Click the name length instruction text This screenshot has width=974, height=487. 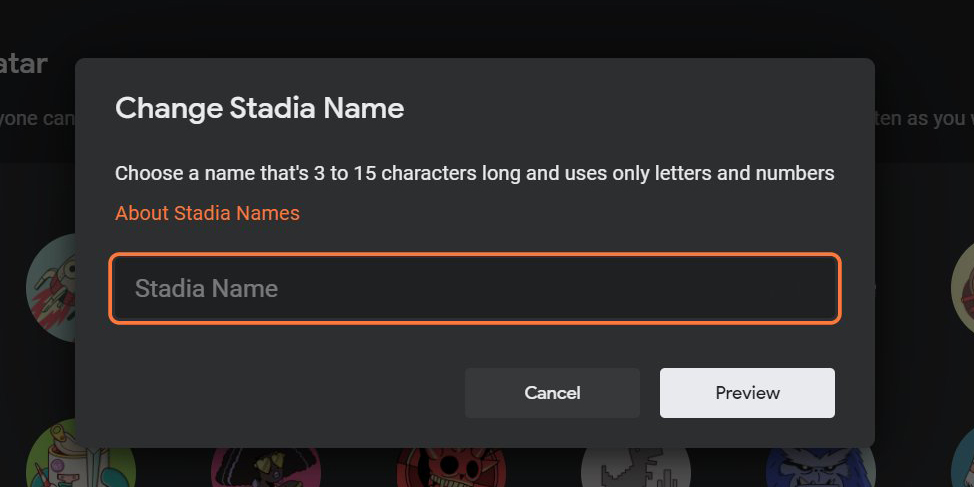tap(474, 173)
